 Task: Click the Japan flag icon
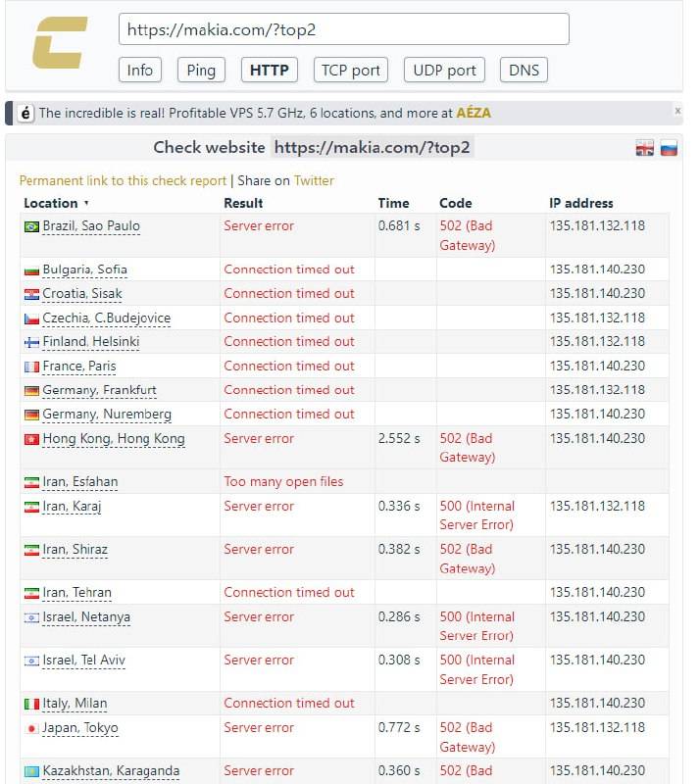pos(31,728)
